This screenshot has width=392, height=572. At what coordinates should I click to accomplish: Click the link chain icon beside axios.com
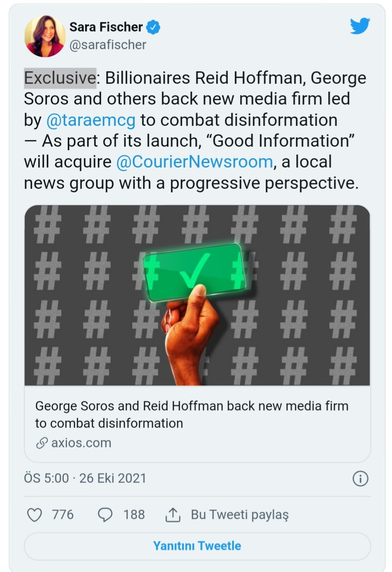point(42,443)
